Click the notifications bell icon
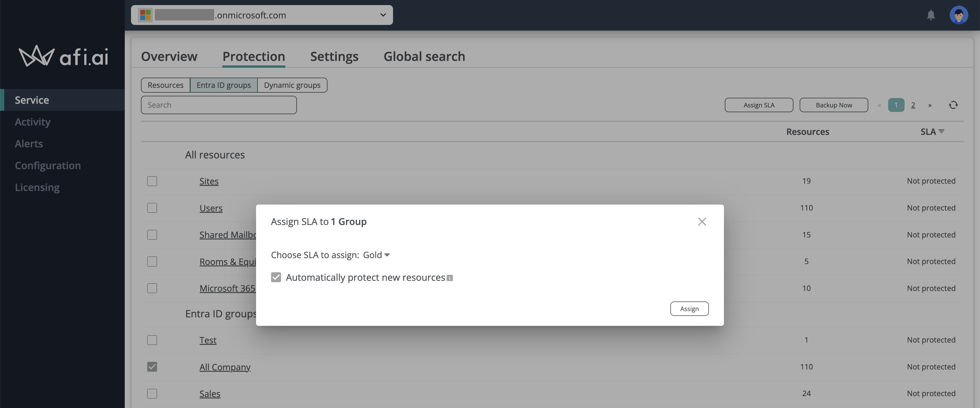Image resolution: width=980 pixels, height=408 pixels. coord(931,15)
